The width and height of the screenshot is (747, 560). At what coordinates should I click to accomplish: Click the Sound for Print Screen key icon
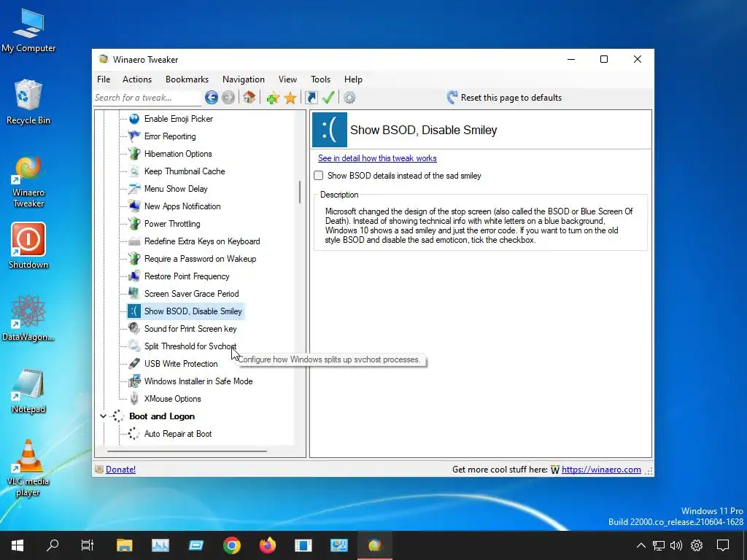coord(134,329)
